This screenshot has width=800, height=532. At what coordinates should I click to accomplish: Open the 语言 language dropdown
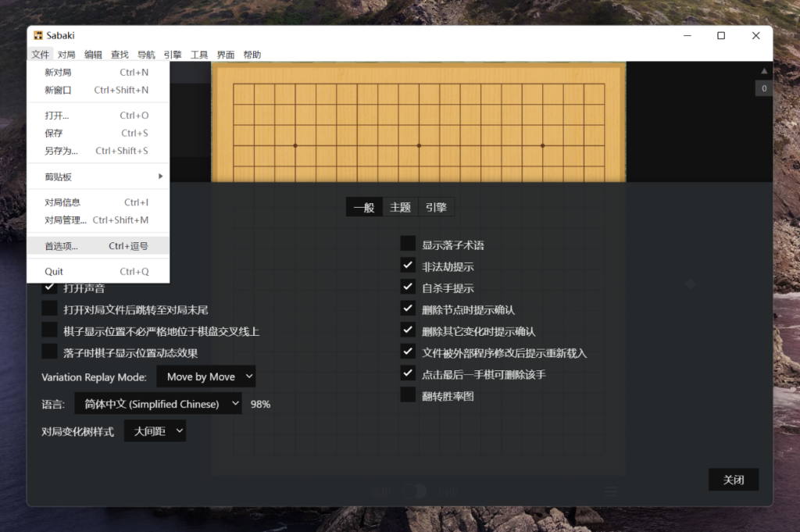coord(158,403)
